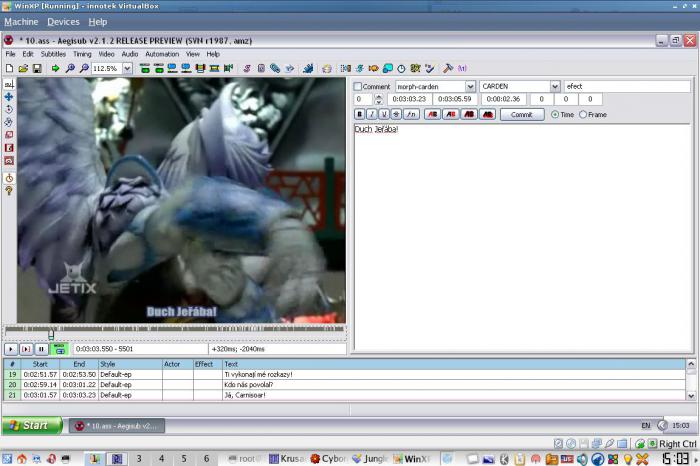
Task: Click the primary color AB swatch
Action: [x=432, y=115]
